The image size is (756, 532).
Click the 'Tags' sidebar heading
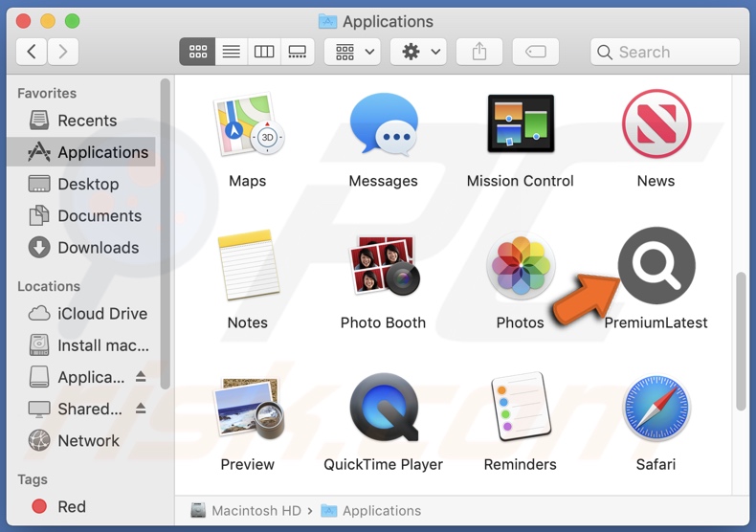pos(33,479)
